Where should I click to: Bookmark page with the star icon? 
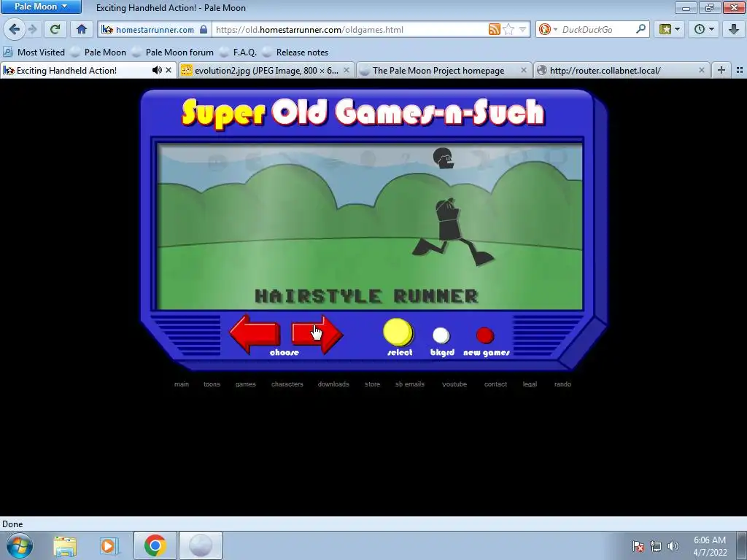pos(508,29)
